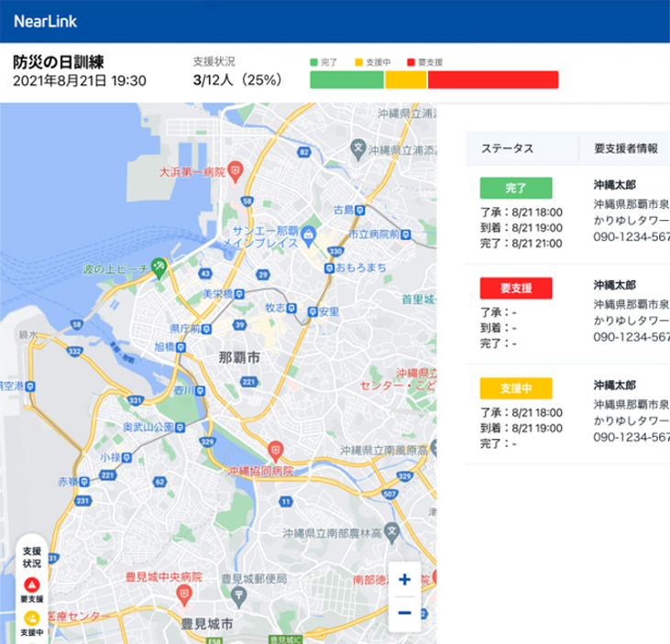Click the 波の上ビーチ green beach pin
The height and width of the screenshot is (644, 670).
pos(159,267)
